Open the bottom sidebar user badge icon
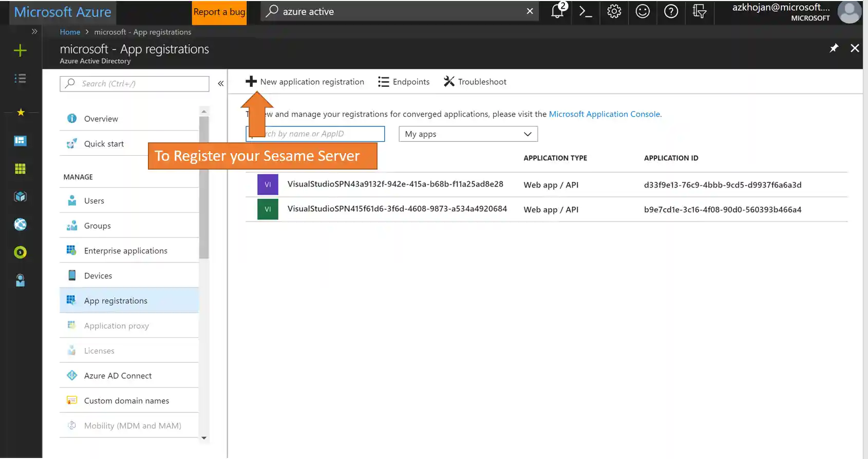Screen dimensions: 868x459 click(20, 280)
